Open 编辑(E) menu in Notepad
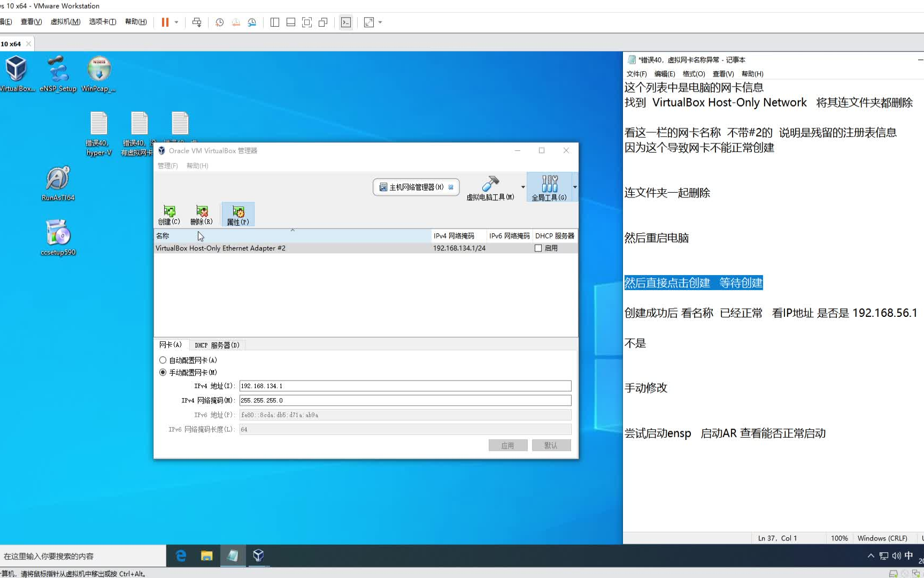 (665, 74)
